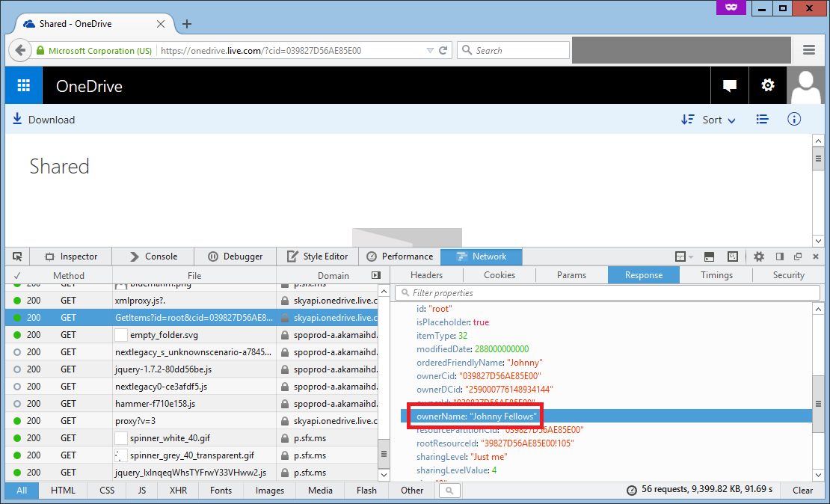Open the Performance tab
Screen dimensions: 830x504
point(399,256)
